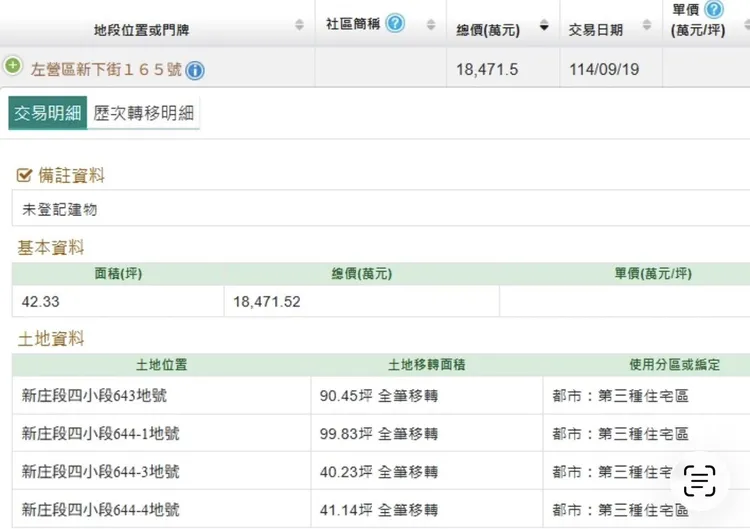Open info icon beside 左營區新下街165號
Image resolution: width=750 pixels, height=529 pixels.
(195, 71)
